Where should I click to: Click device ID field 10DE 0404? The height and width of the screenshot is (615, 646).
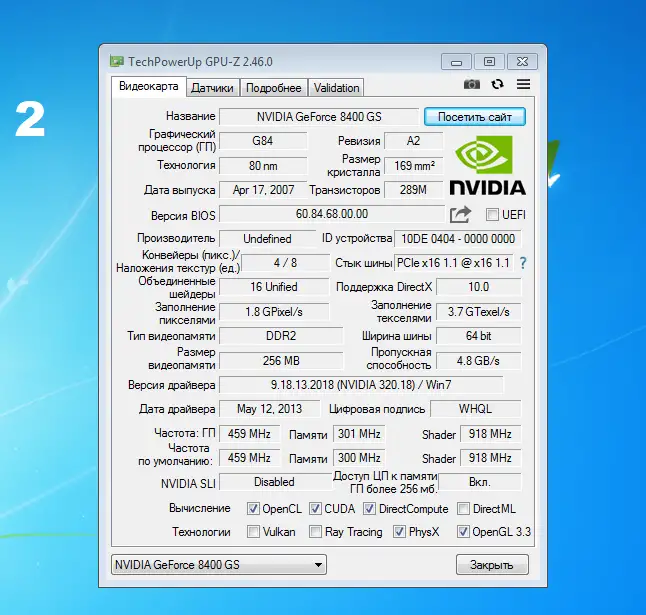pos(457,239)
